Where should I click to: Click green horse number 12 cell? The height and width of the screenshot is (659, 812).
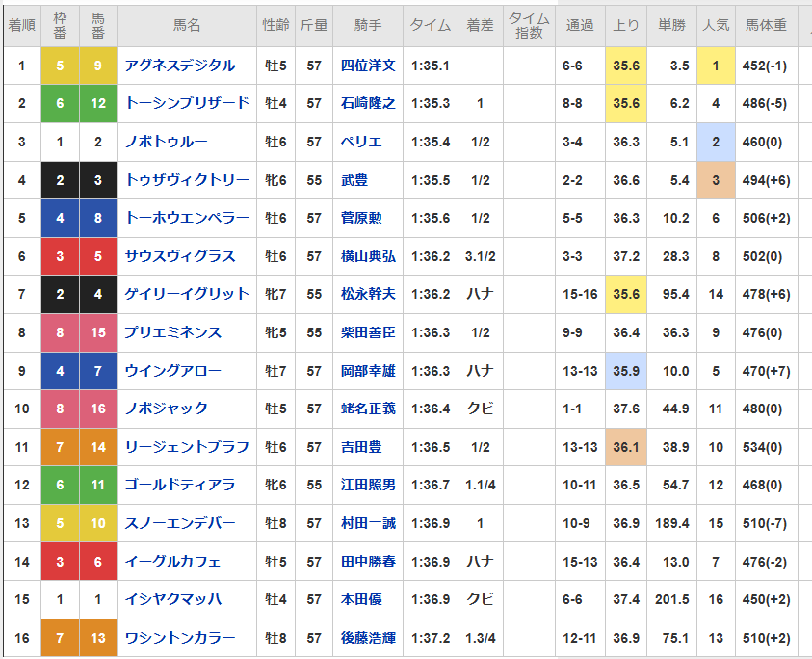pos(98,103)
